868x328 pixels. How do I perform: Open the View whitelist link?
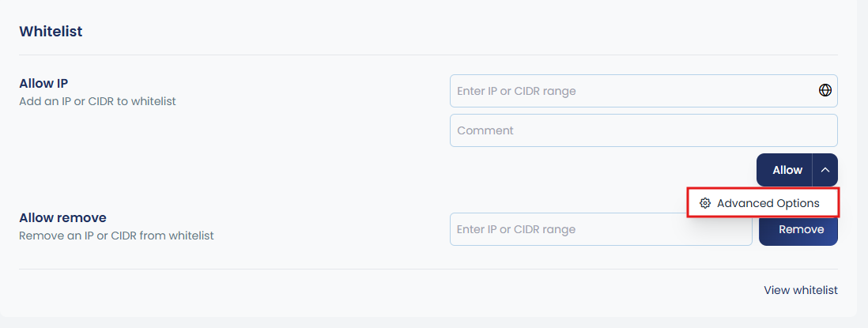(x=800, y=290)
